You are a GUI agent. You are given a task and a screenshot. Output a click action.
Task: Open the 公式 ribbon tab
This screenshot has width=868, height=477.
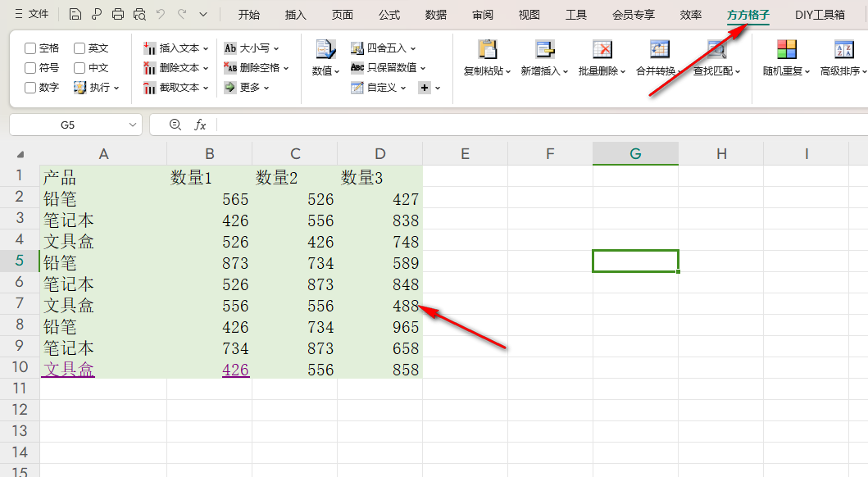(x=389, y=14)
